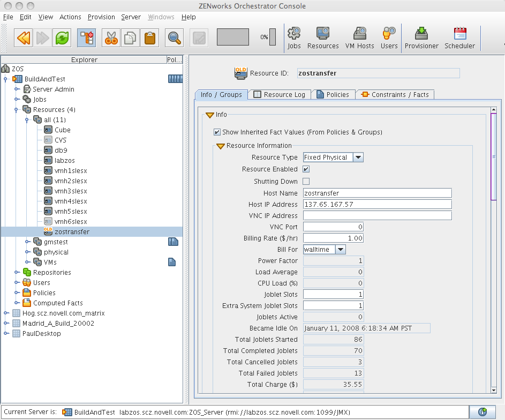Collapse the BuildAndTest tree node
The width and height of the screenshot is (505, 420).
(5, 79)
